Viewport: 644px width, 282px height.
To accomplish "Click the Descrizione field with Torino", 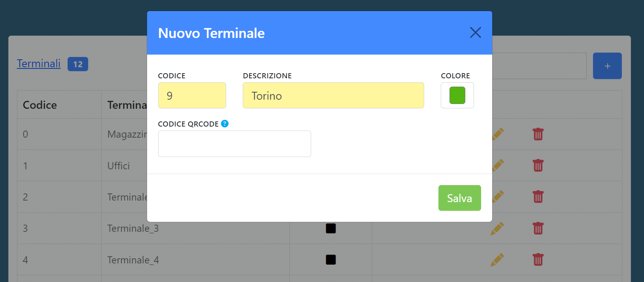I will tap(333, 95).
